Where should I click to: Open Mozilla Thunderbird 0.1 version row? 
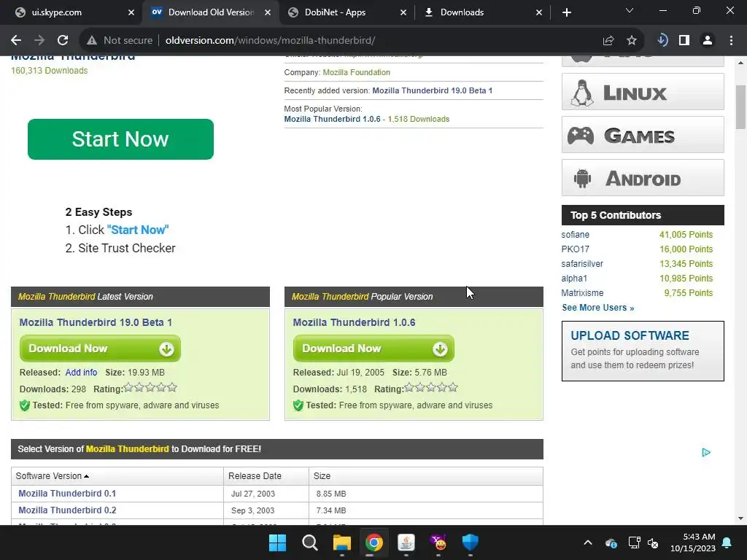[x=67, y=494]
